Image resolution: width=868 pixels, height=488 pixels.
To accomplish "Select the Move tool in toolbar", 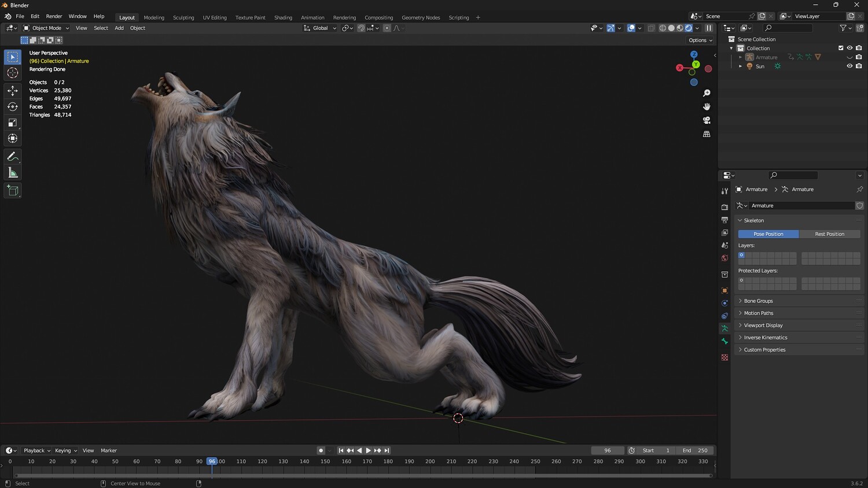I will click(13, 90).
